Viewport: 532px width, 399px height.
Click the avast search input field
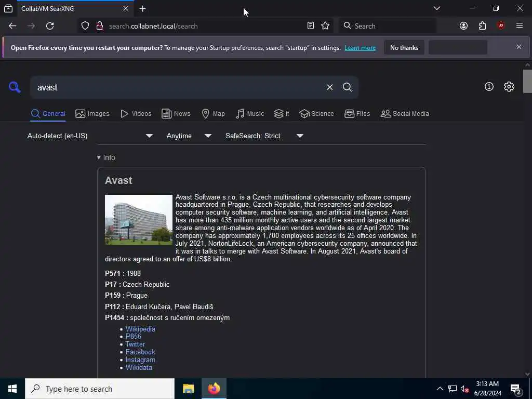tap(177, 87)
